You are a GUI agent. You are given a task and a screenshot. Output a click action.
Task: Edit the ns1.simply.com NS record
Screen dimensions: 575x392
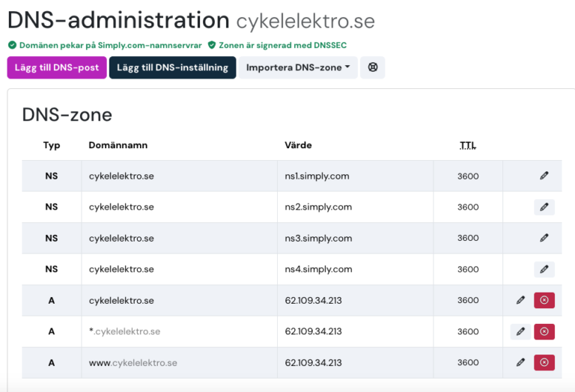pyautogui.click(x=544, y=176)
